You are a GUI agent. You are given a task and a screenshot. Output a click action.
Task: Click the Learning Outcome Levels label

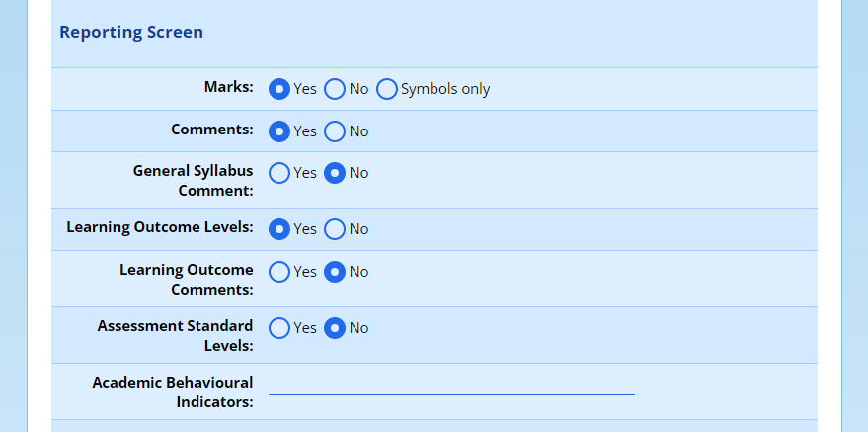159,227
